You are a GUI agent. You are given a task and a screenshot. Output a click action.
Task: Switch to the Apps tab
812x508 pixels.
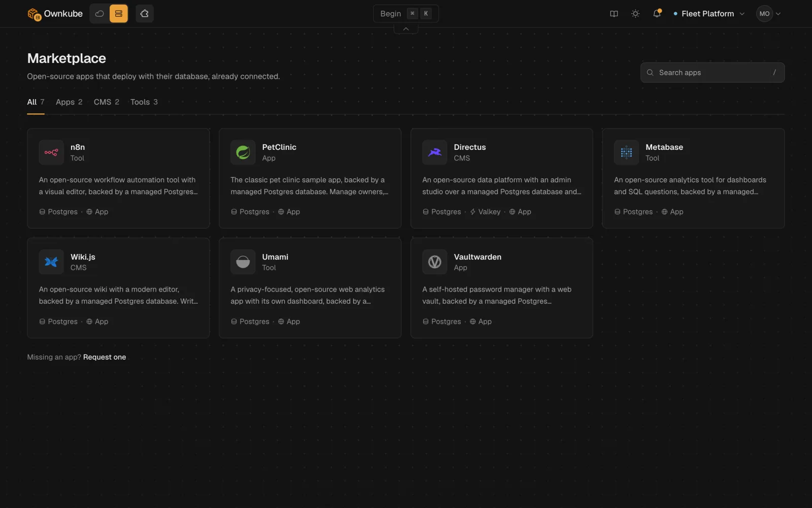pos(69,102)
